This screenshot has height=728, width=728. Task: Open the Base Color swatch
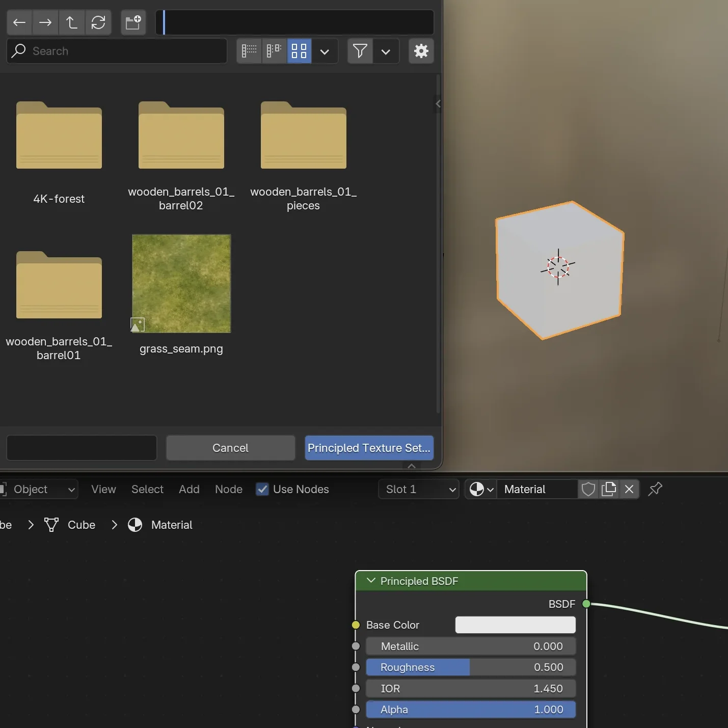(516, 625)
